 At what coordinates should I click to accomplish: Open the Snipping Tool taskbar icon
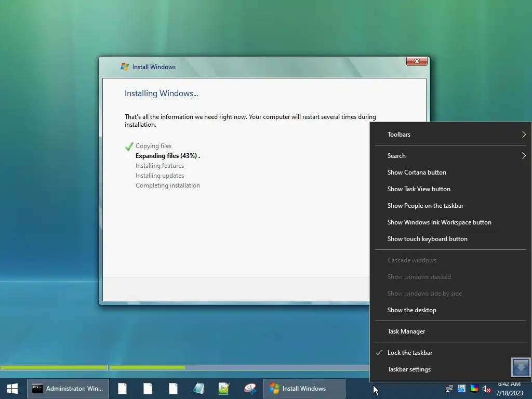250,389
